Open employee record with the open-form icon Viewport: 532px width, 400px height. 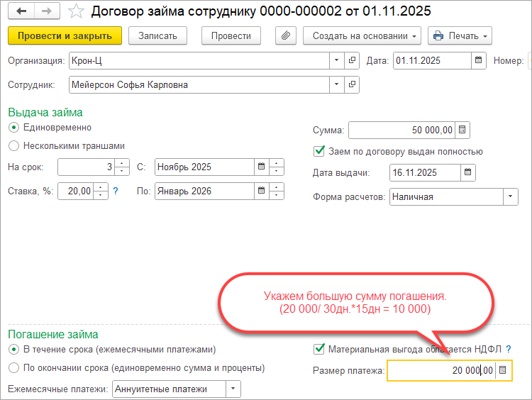click(352, 84)
